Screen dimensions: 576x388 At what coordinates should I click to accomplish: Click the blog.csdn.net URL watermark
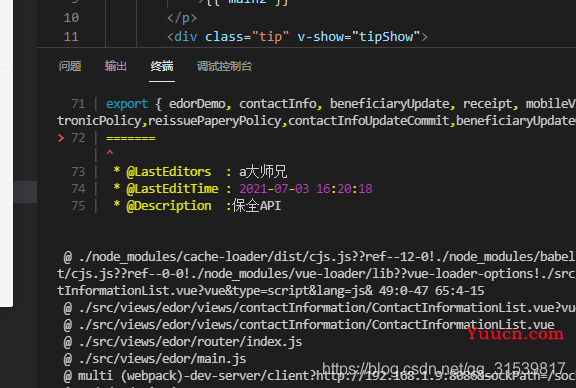point(444,368)
